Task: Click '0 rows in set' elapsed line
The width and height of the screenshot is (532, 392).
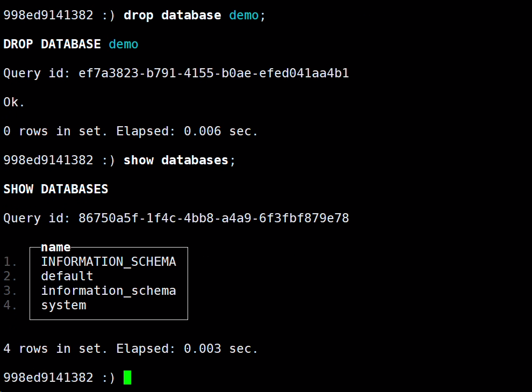Action: [x=131, y=131]
